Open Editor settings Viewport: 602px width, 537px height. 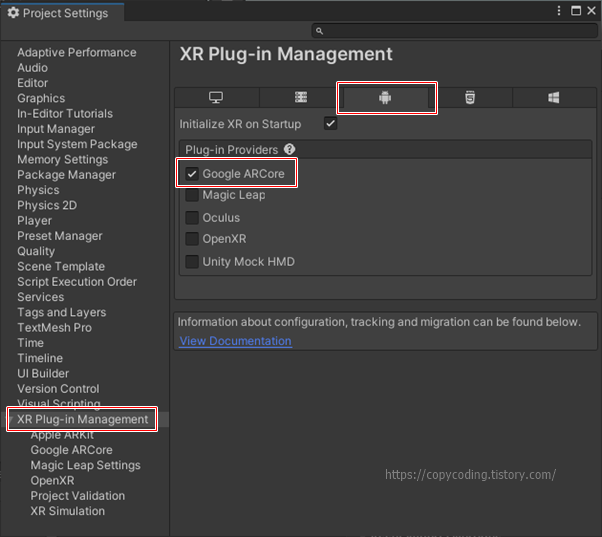pyautogui.click(x=33, y=83)
